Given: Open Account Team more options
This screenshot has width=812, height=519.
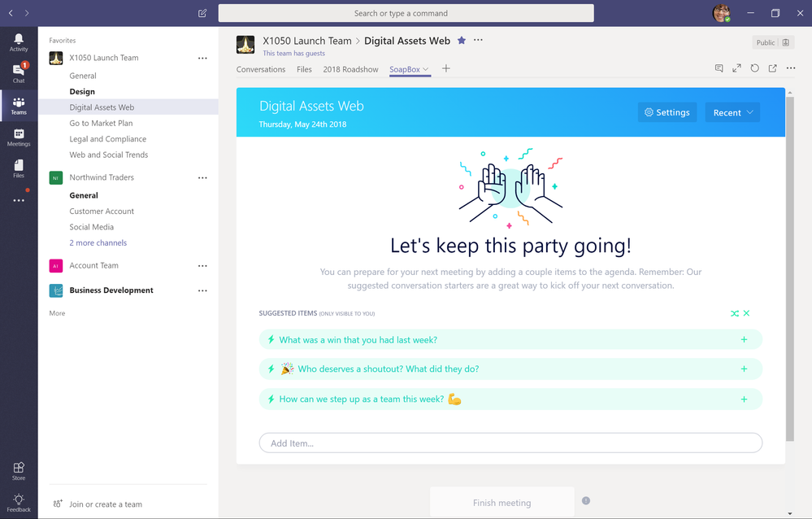Looking at the screenshot, I should pyautogui.click(x=202, y=266).
